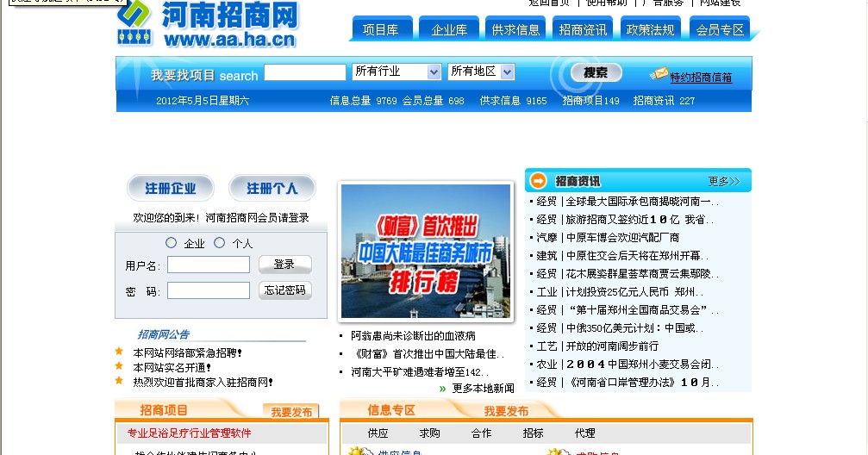Open 《财富》首次推出中国大陆最佳 news link
868x455 pixels.
coord(427,353)
